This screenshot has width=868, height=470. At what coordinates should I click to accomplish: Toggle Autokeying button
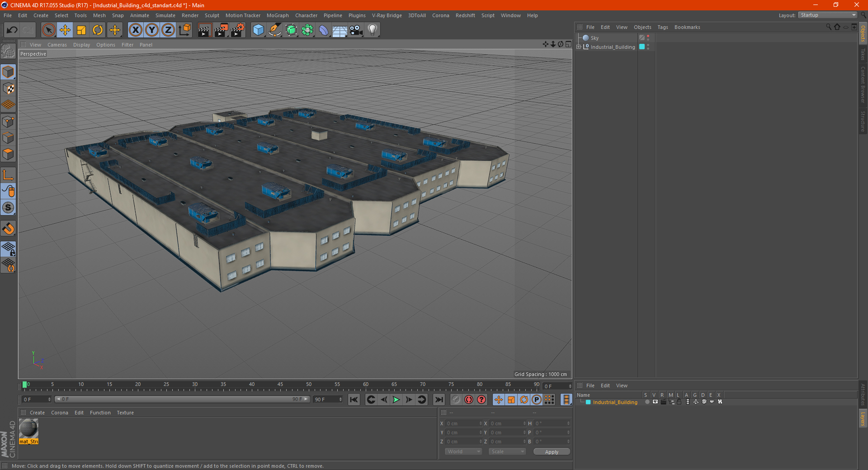click(x=469, y=399)
